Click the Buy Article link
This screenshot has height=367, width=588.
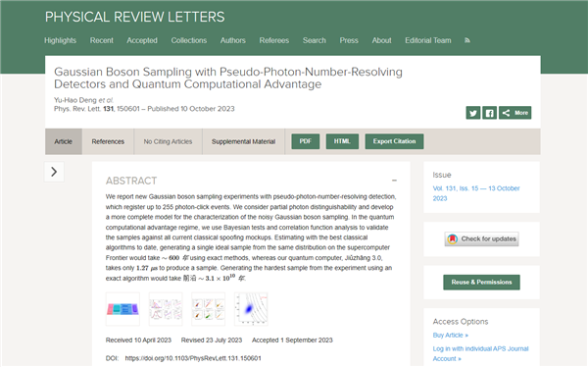tap(451, 335)
